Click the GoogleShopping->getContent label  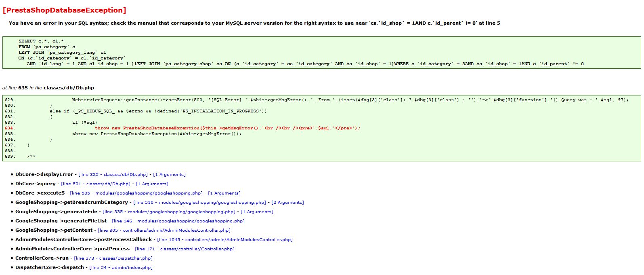(54, 231)
